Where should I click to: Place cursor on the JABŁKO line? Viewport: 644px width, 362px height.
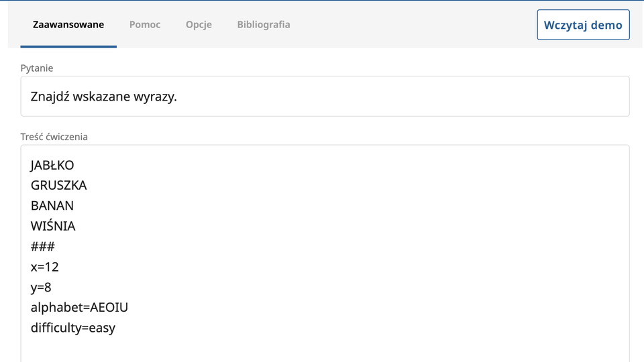(52, 166)
